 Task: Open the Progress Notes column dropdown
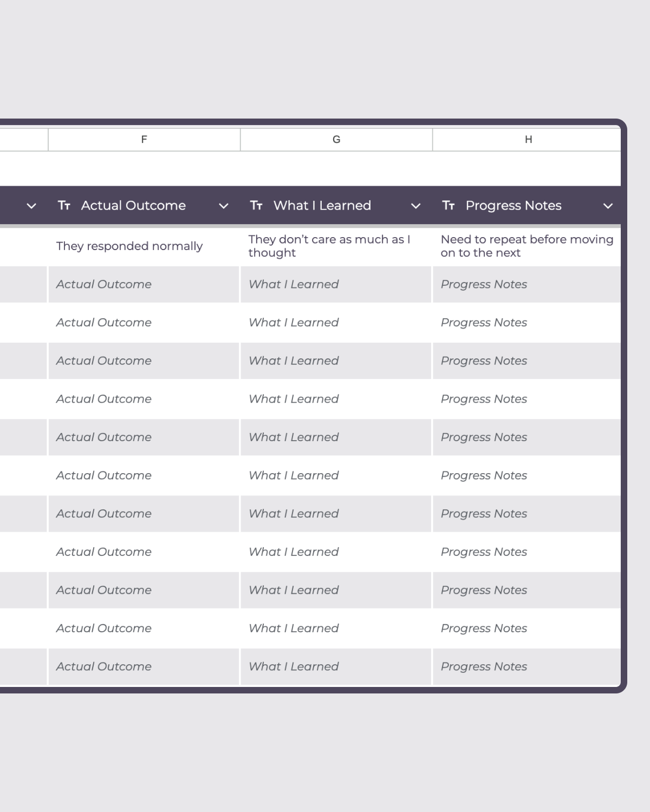pos(608,206)
